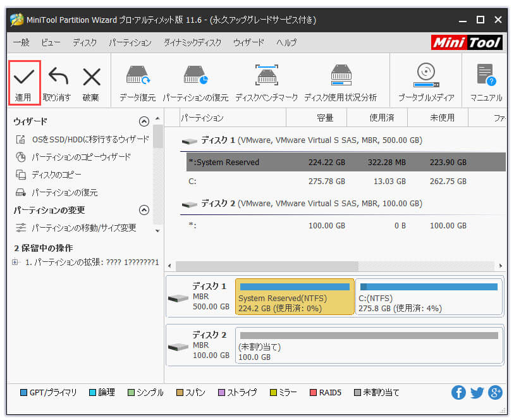Click the 破棄 (Discard) X icon
The image size is (514, 420).
[x=92, y=77]
